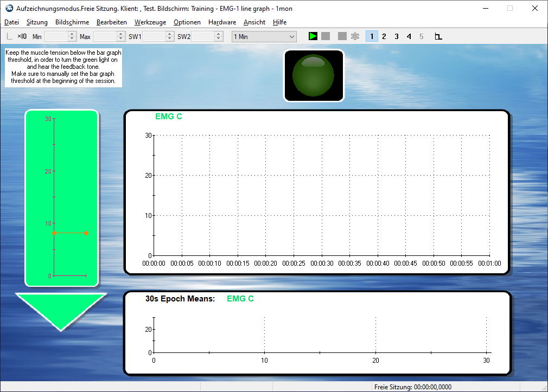The height and width of the screenshot is (392, 548).
Task: Click the axis scale icon in toolbar
Action: [9, 36]
